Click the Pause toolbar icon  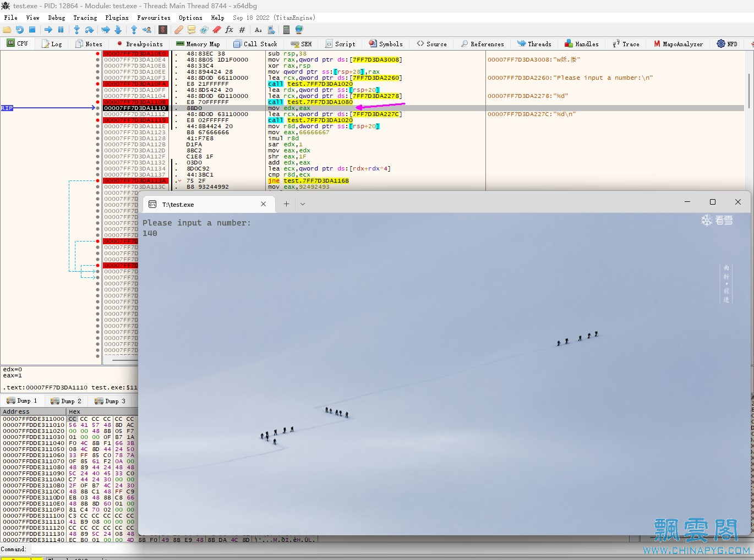tap(61, 30)
